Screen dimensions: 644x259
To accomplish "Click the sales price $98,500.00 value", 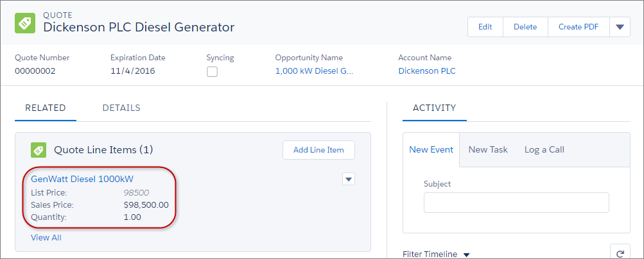I will pyautogui.click(x=146, y=205).
